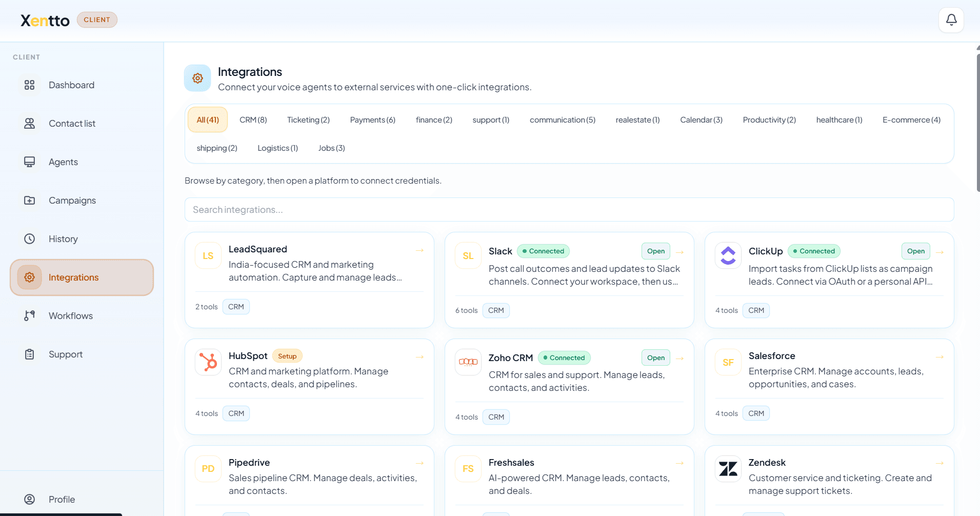Image resolution: width=980 pixels, height=516 pixels.
Task: Open Agents page in sidebar
Action: (x=82, y=162)
